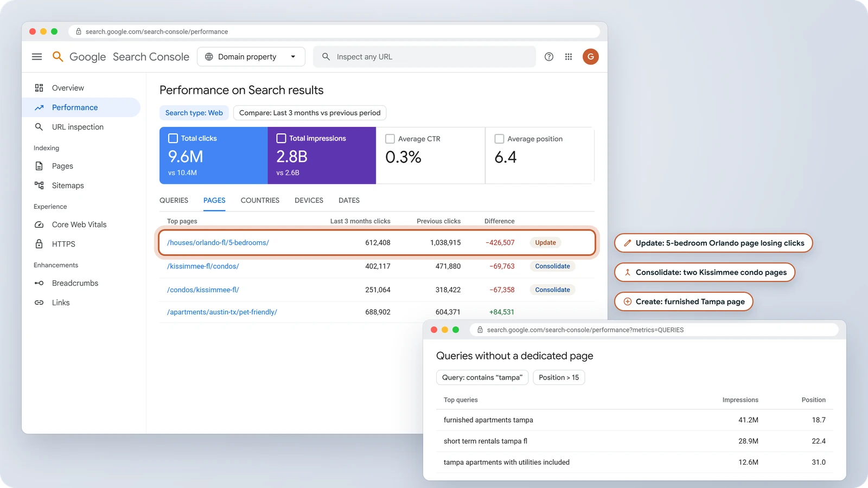Open the Query contains "tampa" filter
868x488 pixels.
pyautogui.click(x=482, y=377)
